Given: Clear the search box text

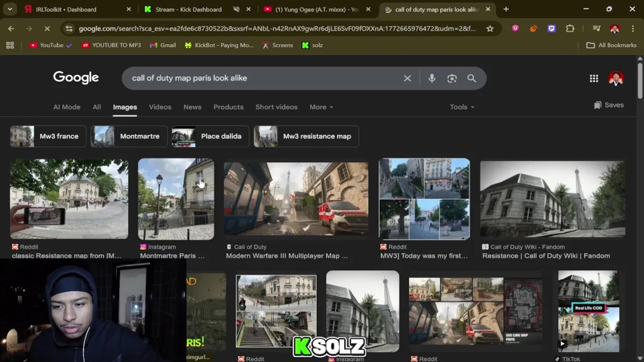Looking at the screenshot, I should point(408,78).
